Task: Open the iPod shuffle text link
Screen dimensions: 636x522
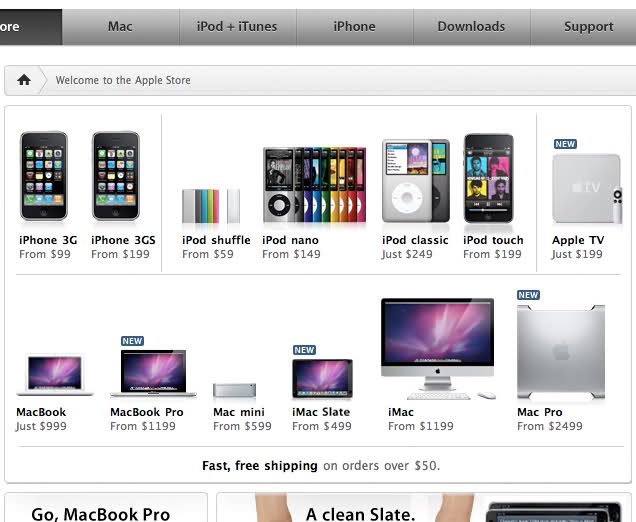Action: coord(216,240)
